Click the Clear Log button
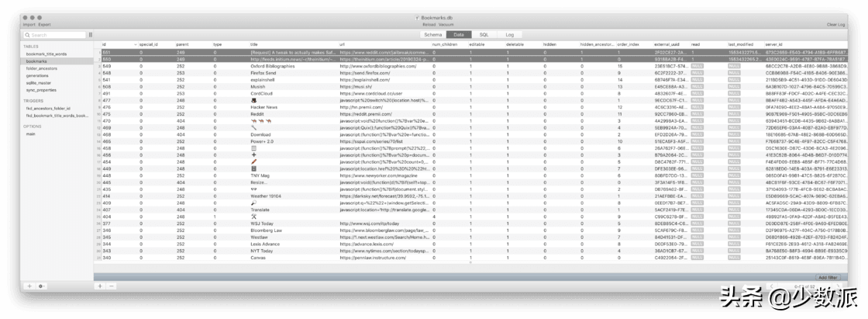 click(835, 24)
